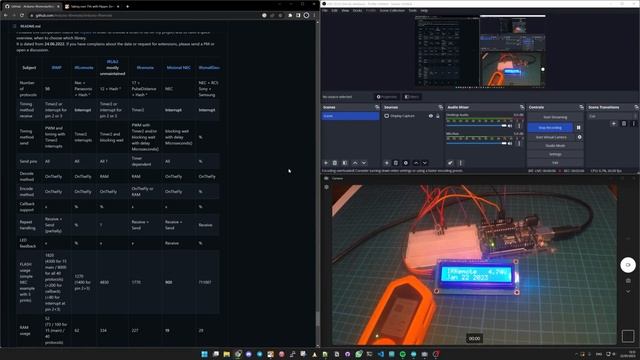Switch to the second browser tab
The image size is (640, 360).
92,7
